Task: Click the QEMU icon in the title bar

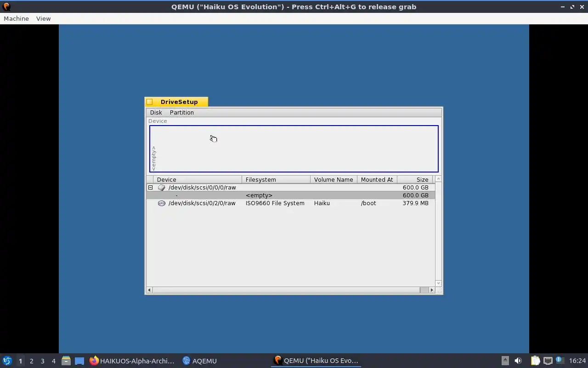Action: (6, 7)
